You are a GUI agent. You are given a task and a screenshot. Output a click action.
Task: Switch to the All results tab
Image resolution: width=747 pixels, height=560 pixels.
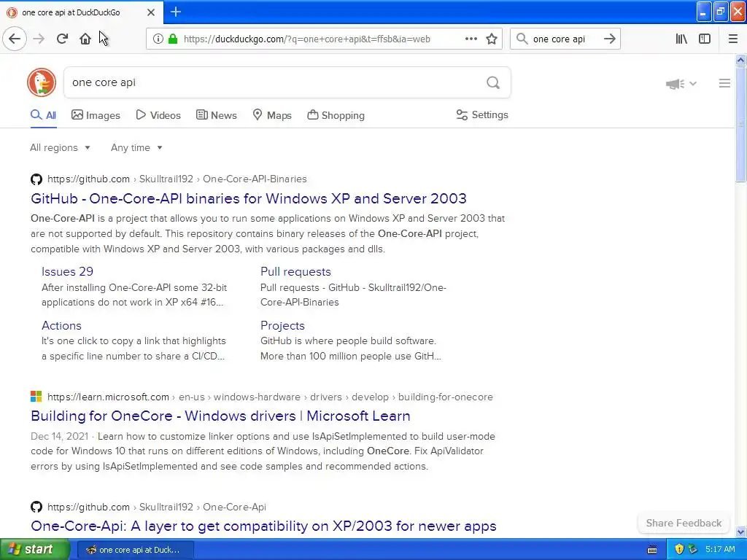(x=43, y=115)
